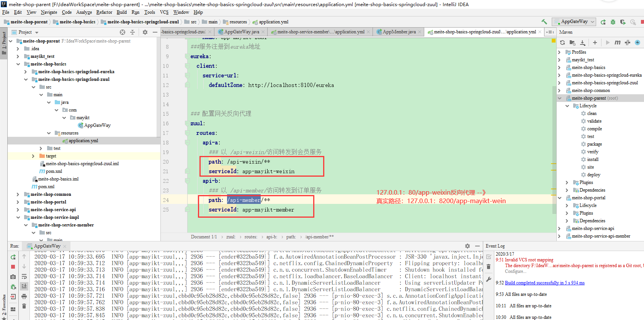The height and width of the screenshot is (320, 644).
Task: Click the Configure link in Event Log
Action: pyautogui.click(x=515, y=271)
